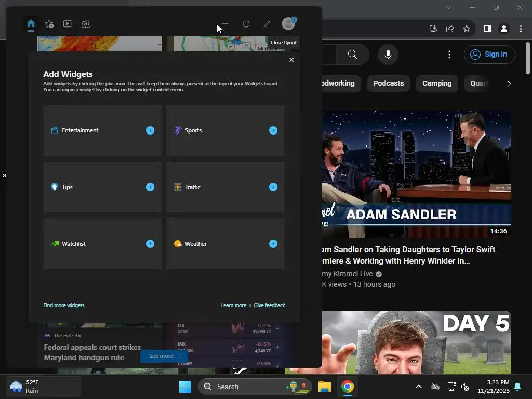The image size is (532, 399).
Task: Show more YouTube chips with right arrow
Action: point(509,84)
